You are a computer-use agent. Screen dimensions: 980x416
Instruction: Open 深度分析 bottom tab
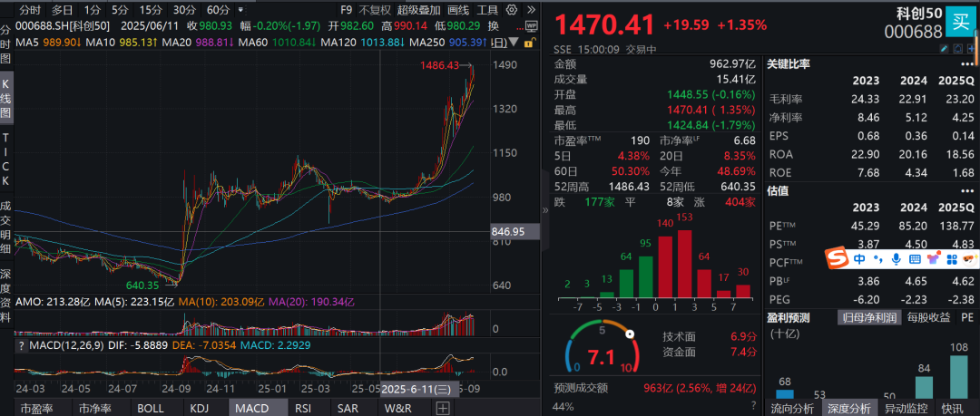click(x=848, y=409)
